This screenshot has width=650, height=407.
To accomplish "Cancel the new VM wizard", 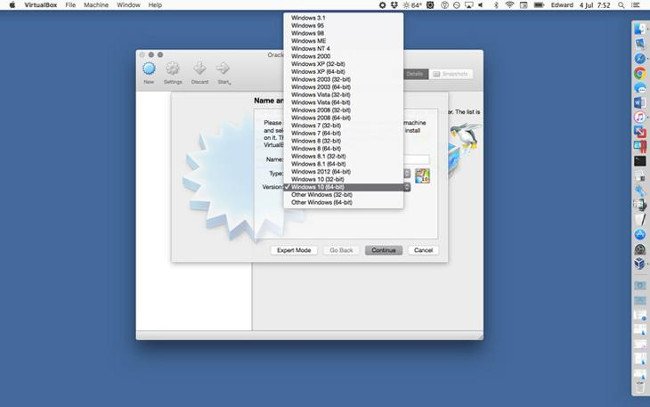I will click(423, 250).
